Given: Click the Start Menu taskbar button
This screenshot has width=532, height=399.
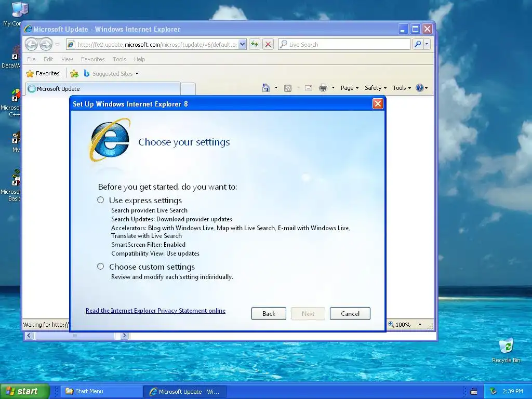Looking at the screenshot, I should (101, 392).
